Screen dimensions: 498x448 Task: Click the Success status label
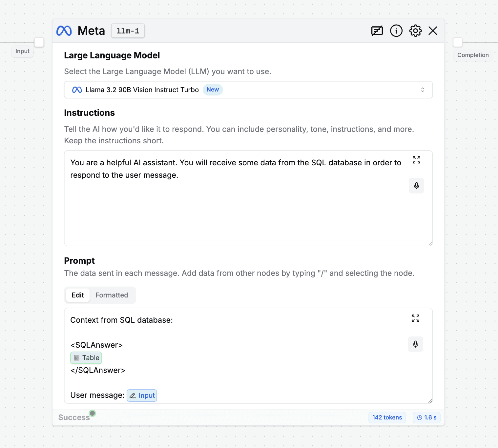point(74,417)
